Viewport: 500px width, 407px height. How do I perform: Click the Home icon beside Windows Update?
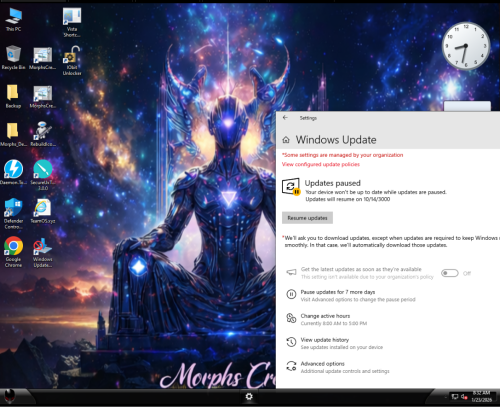pos(286,140)
